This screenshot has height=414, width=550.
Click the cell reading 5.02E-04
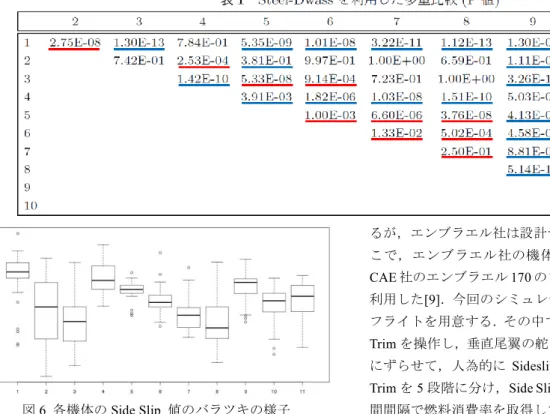tap(467, 133)
